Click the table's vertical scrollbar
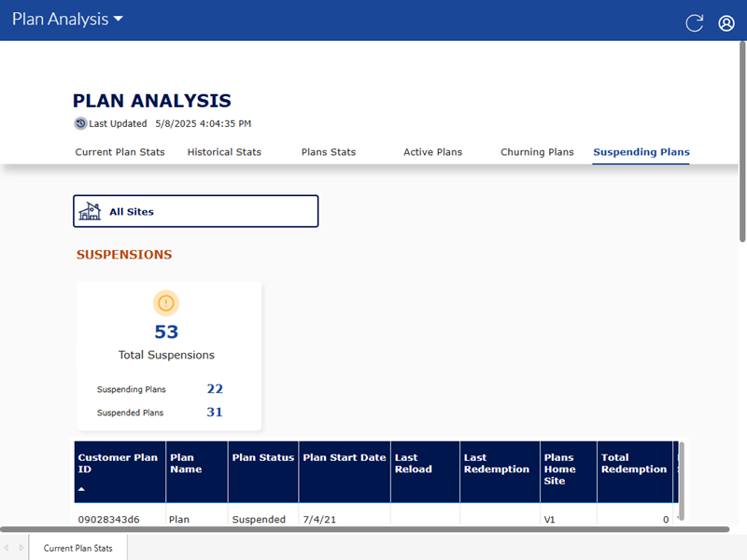The height and width of the screenshot is (560, 747). 682,481
